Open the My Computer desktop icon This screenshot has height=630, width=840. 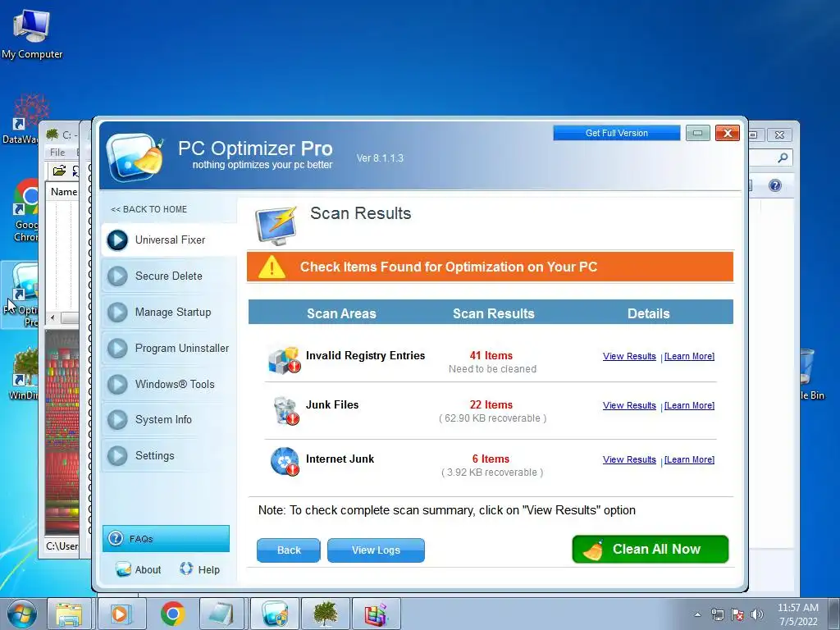[32, 34]
